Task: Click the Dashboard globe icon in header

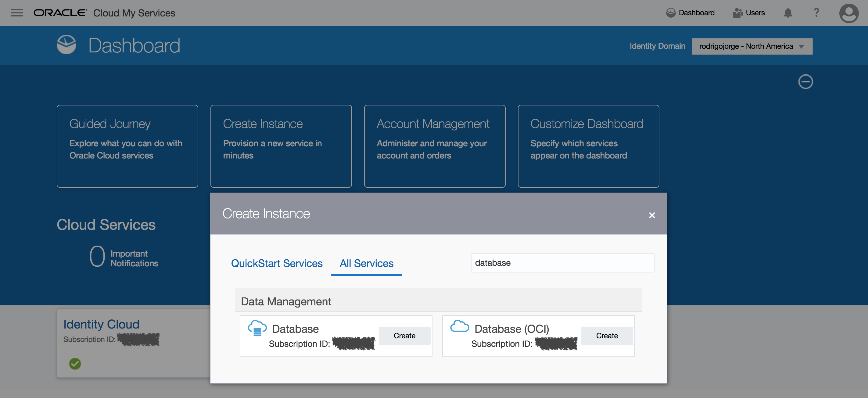Action: pos(671,13)
